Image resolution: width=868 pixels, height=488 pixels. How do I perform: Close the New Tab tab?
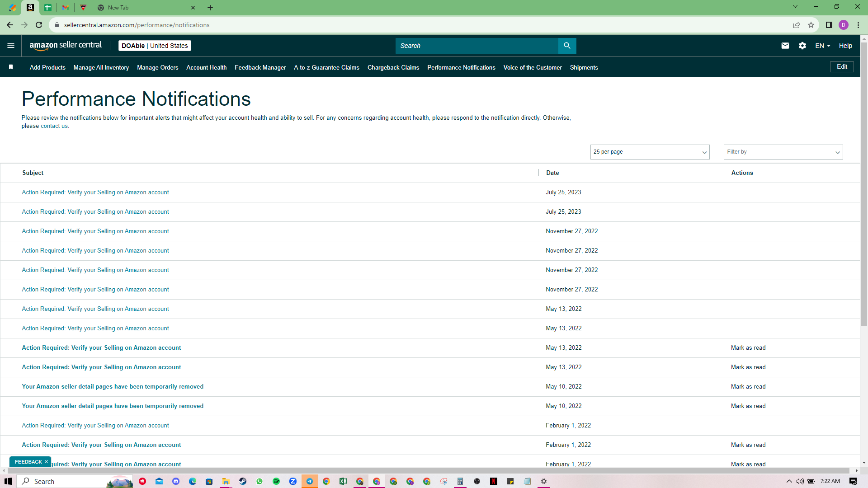(x=193, y=8)
